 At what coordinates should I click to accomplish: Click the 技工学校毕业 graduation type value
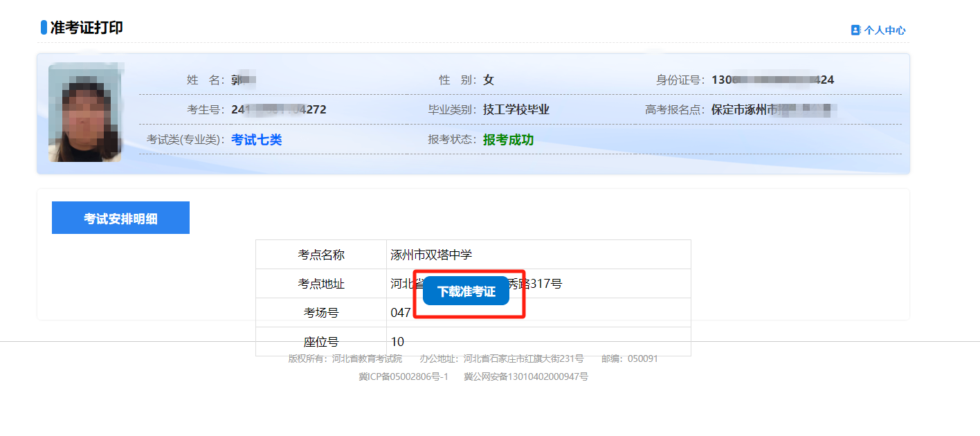[516, 109]
